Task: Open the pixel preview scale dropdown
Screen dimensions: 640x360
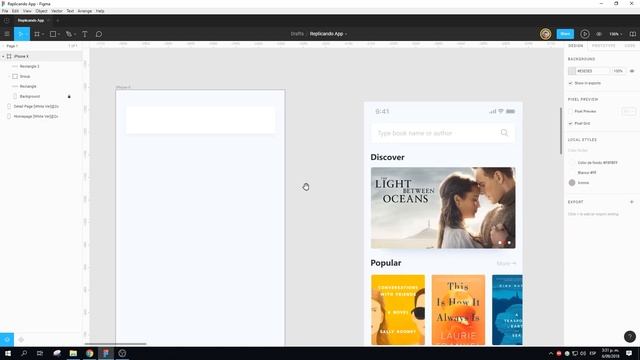Action: point(629,111)
